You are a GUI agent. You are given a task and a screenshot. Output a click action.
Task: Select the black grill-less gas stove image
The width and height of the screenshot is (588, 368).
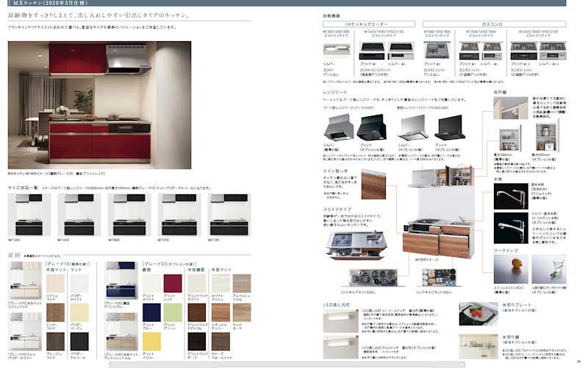click(x=437, y=50)
